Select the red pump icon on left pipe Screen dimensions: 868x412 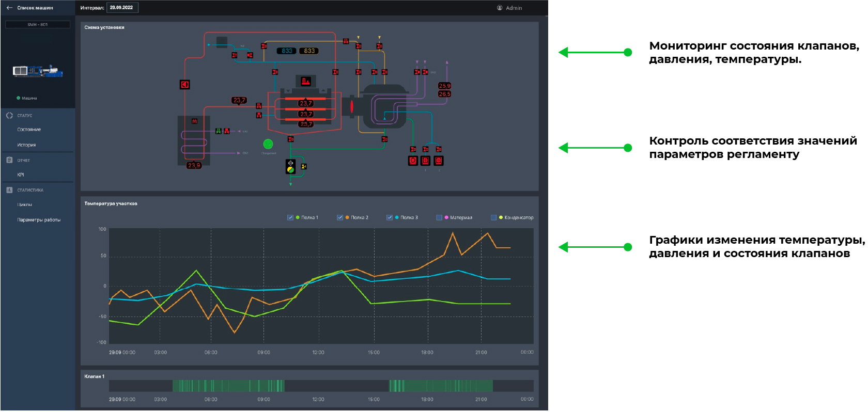[184, 85]
